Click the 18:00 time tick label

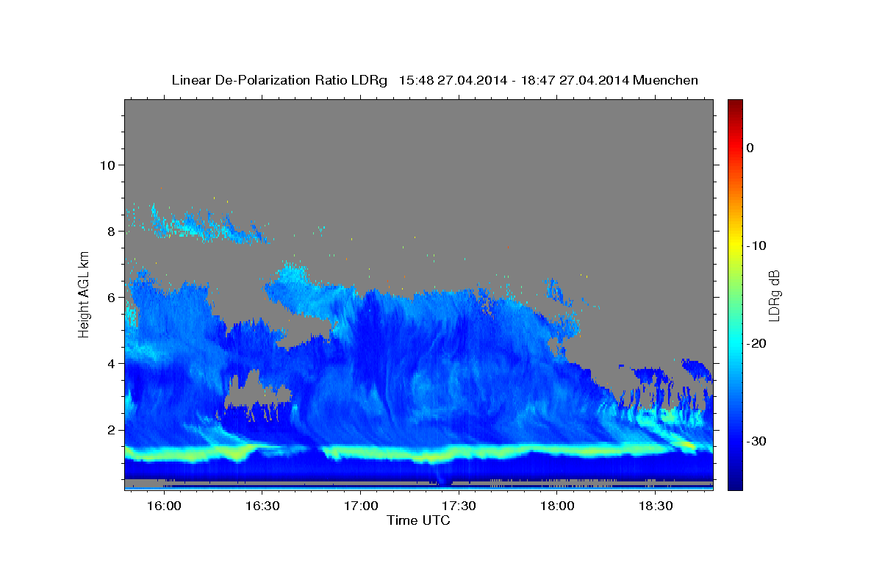click(x=557, y=506)
